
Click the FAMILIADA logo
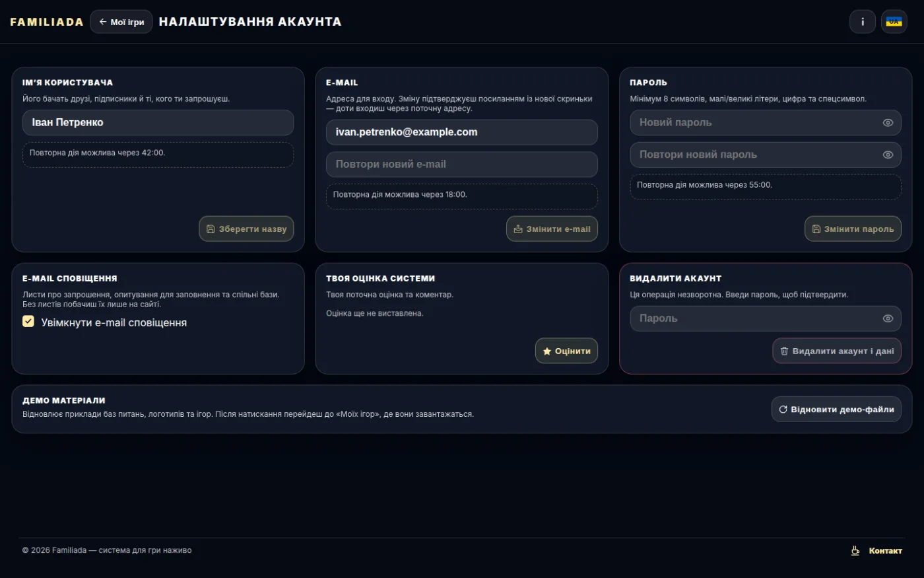(47, 22)
